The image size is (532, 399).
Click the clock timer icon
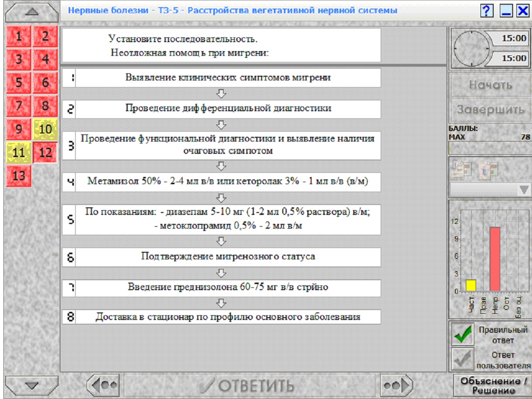click(471, 49)
